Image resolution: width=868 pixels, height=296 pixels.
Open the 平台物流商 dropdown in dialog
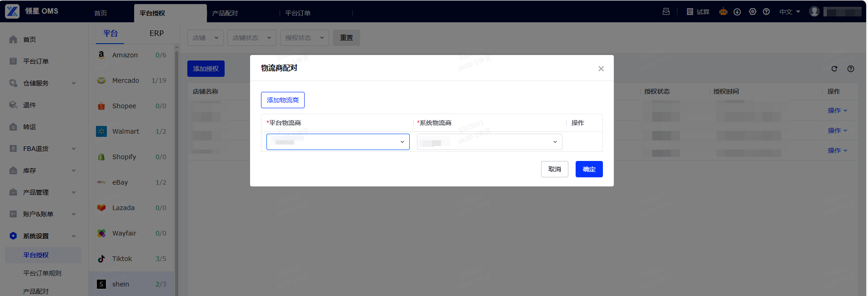tap(338, 142)
